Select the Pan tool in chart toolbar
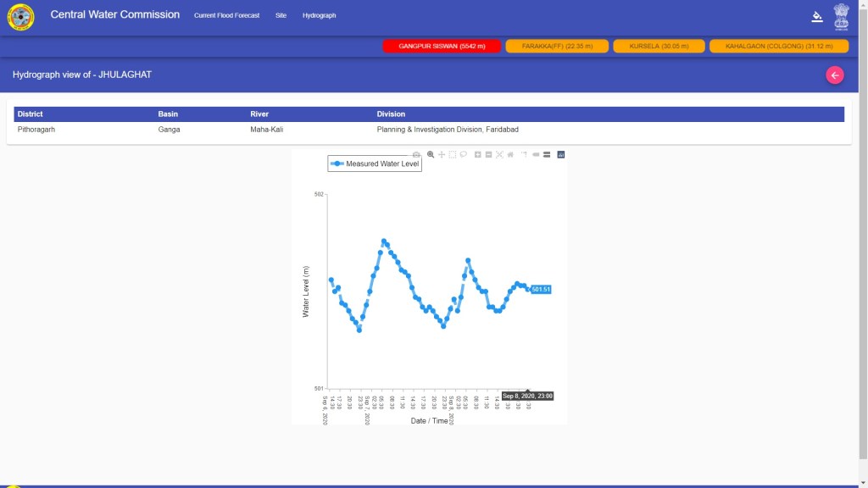 point(442,154)
